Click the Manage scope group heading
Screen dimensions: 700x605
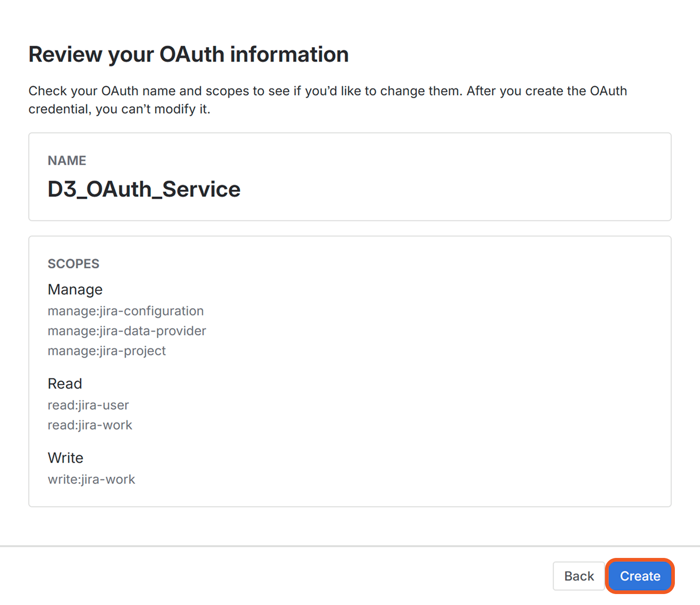[x=75, y=289]
